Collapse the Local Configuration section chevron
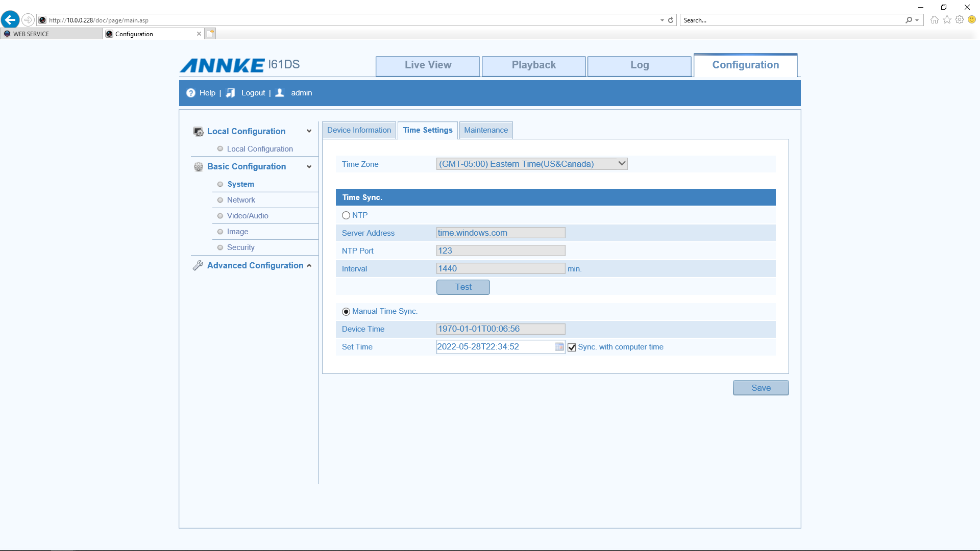Image resolution: width=980 pixels, height=551 pixels. 309,131
